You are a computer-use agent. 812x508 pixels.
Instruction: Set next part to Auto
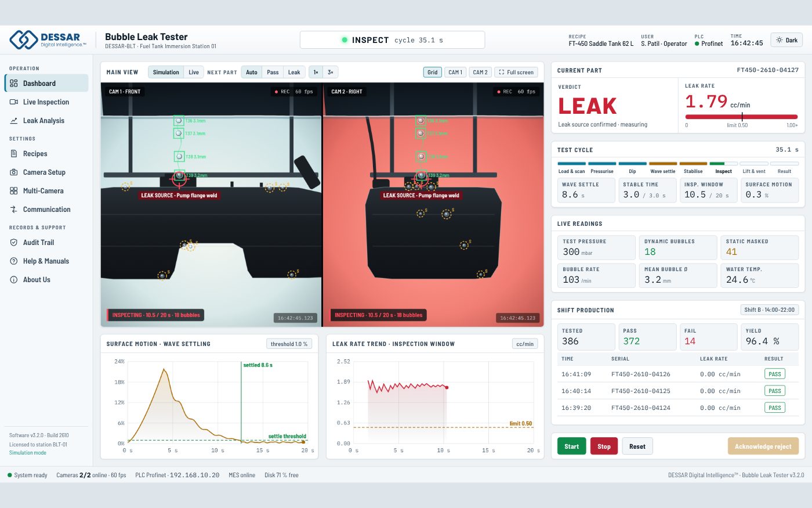pos(252,72)
